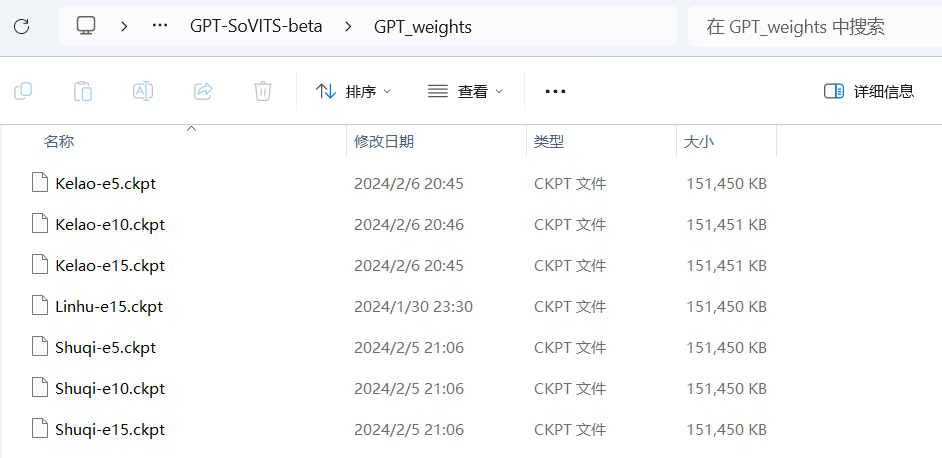
Task: Sort by the 类型 column header
Action: (549, 142)
